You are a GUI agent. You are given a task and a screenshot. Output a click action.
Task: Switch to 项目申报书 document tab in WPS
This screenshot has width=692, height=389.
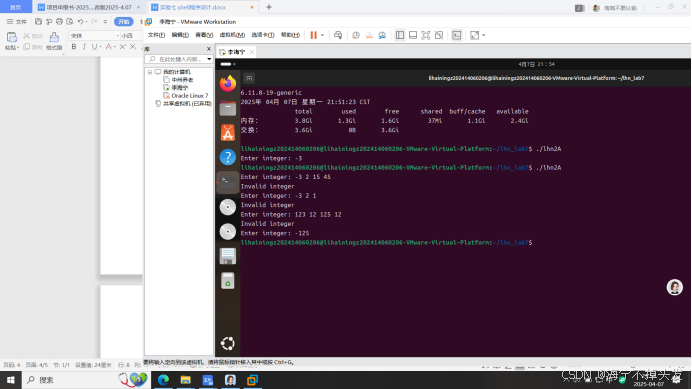89,7
